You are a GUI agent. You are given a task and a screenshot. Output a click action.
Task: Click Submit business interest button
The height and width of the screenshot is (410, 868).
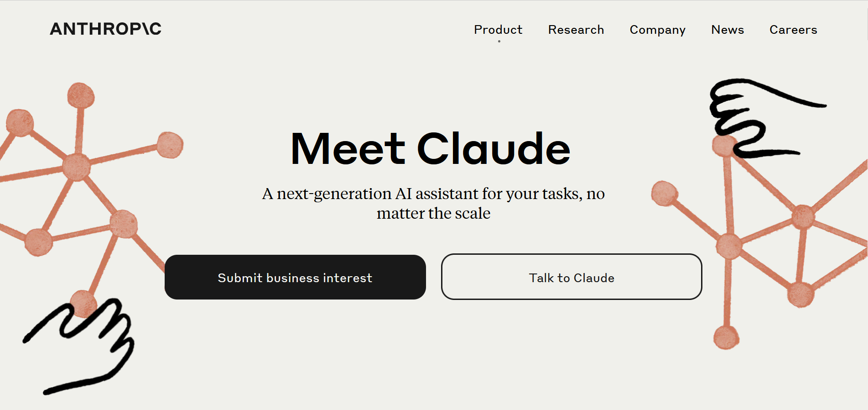click(x=295, y=277)
